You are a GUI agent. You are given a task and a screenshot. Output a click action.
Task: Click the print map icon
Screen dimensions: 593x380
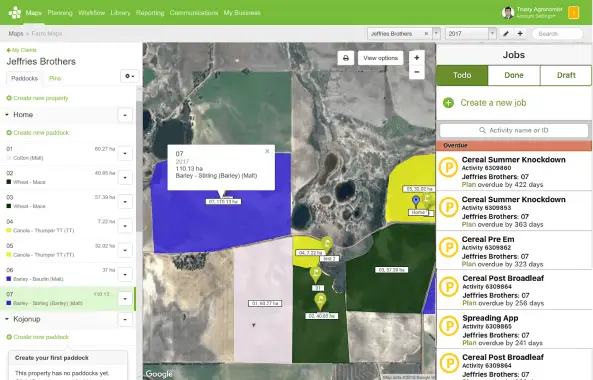[x=346, y=58]
